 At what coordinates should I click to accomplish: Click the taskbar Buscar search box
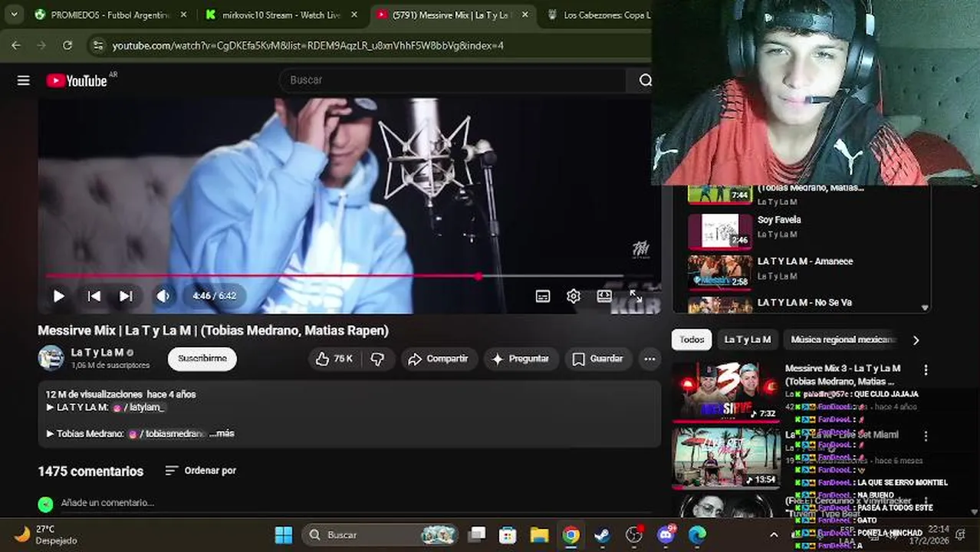click(x=381, y=534)
